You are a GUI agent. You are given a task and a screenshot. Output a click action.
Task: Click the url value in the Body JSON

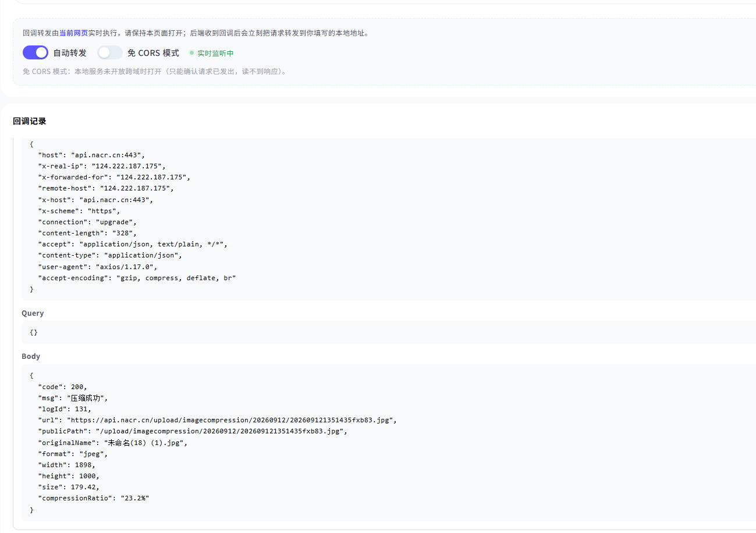pyautogui.click(x=232, y=420)
